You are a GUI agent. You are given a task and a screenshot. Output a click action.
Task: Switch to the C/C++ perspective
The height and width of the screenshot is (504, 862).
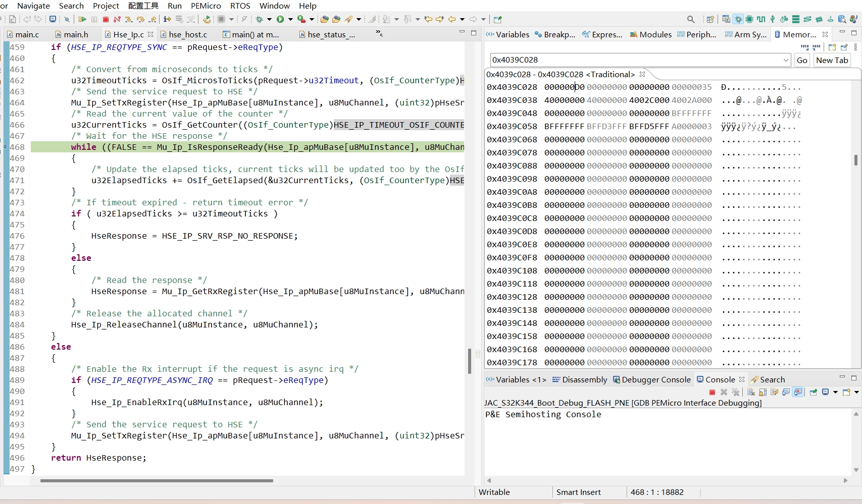[726, 19]
